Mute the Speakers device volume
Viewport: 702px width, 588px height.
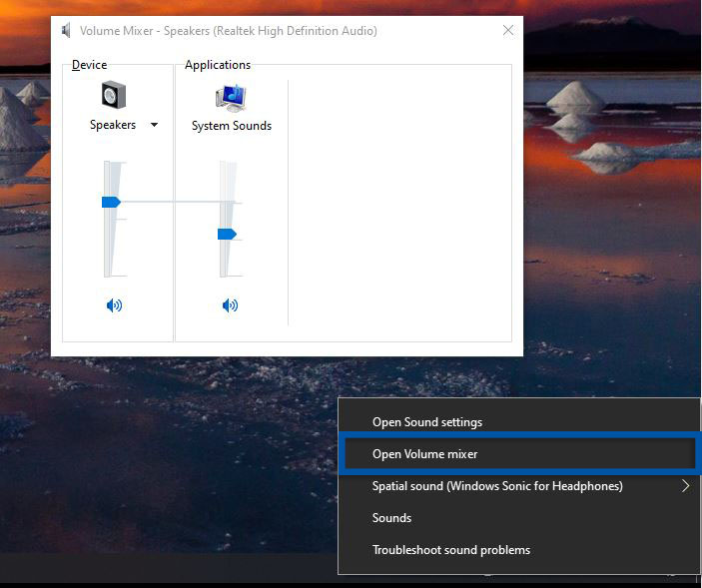point(114,305)
